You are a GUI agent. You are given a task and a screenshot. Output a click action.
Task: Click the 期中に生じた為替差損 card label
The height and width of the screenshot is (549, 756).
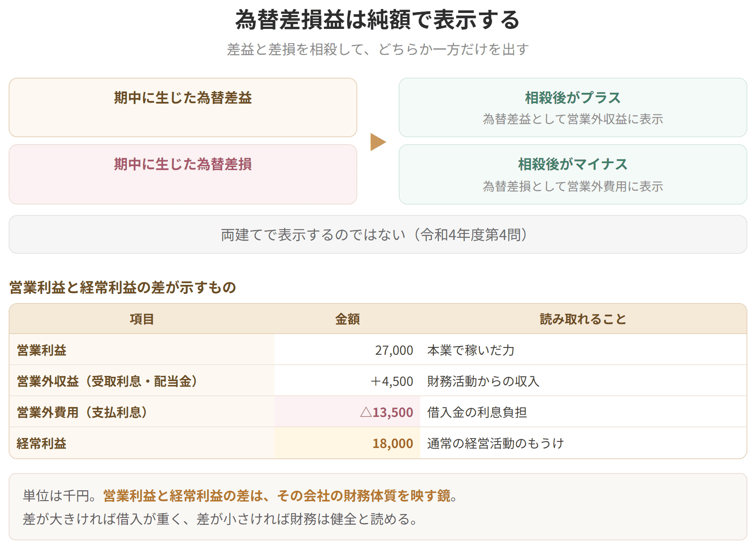pyautogui.click(x=183, y=164)
